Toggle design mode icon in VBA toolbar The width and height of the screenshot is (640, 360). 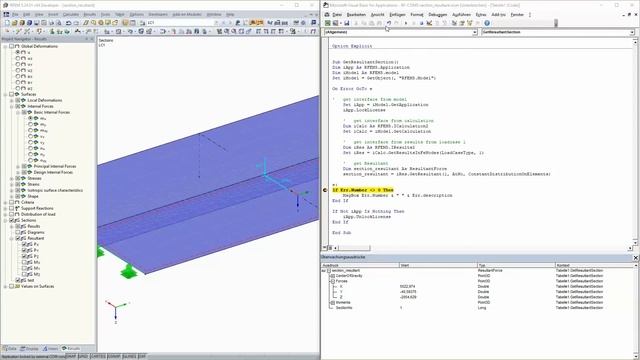[429, 23]
